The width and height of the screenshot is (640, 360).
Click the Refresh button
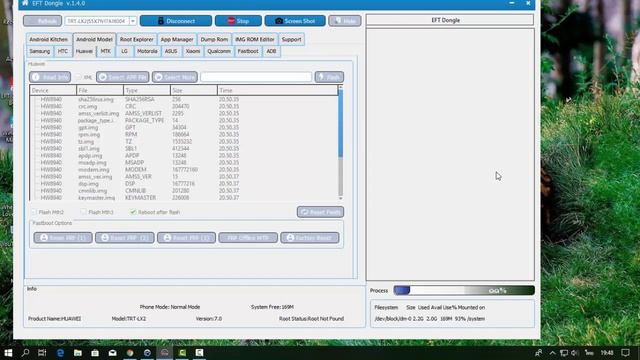[x=42, y=21]
